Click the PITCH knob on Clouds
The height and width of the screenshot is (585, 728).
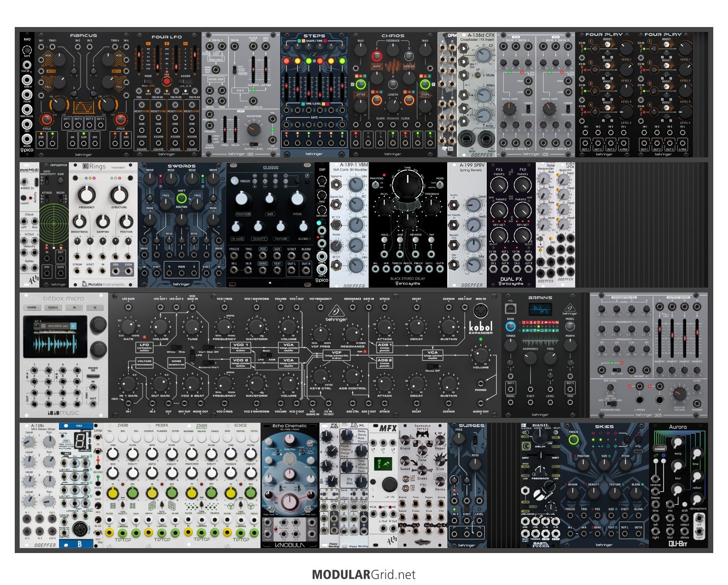[x=297, y=198]
